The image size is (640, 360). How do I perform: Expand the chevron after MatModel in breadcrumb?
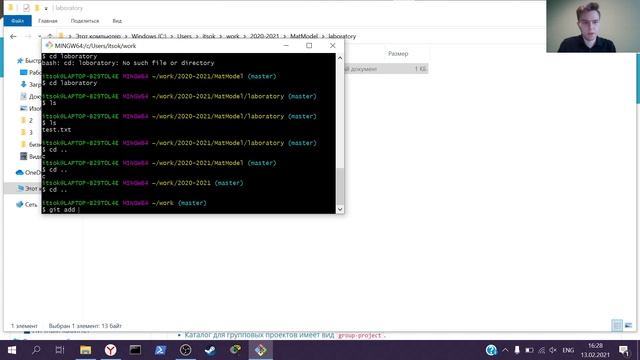[x=323, y=36]
